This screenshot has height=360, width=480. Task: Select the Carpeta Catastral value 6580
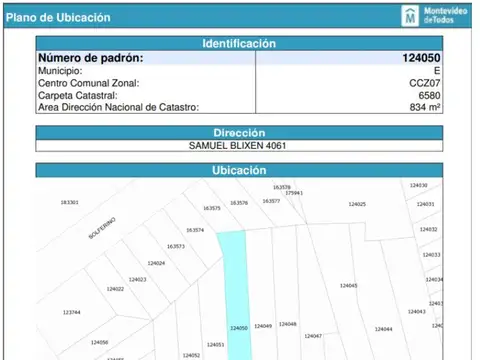click(429, 95)
